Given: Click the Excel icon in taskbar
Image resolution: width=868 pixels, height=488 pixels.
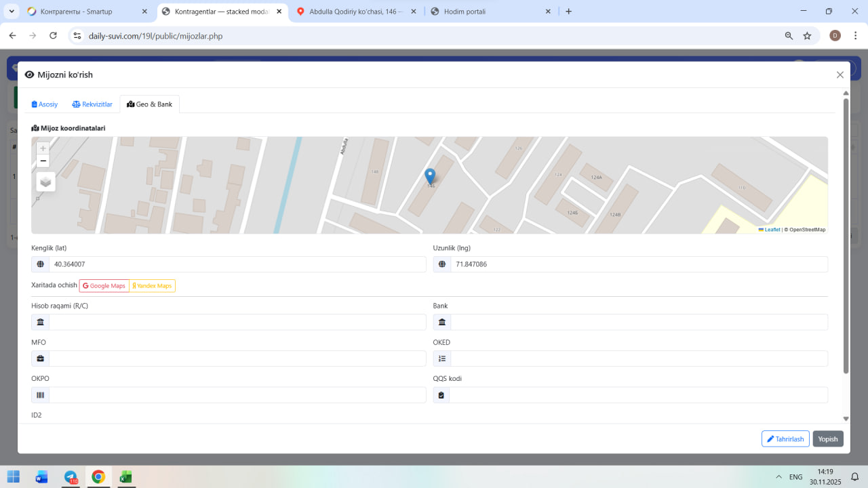Looking at the screenshot, I should 125,476.
